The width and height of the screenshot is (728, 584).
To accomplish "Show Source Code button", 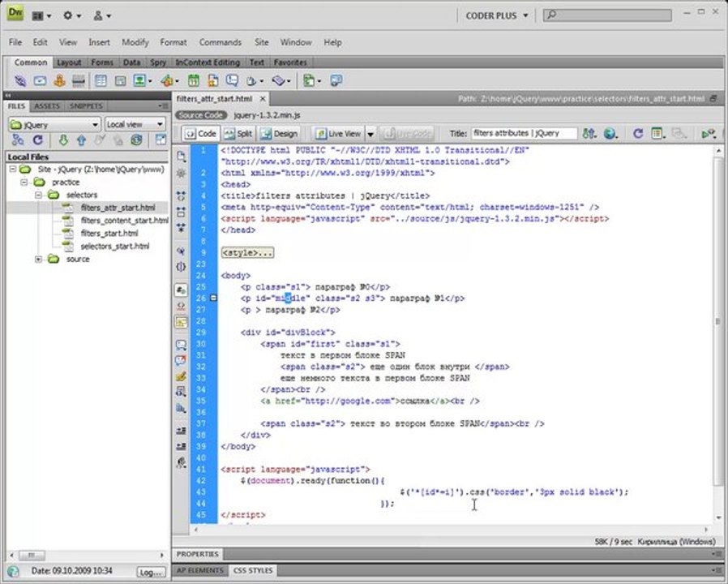I will point(200,115).
